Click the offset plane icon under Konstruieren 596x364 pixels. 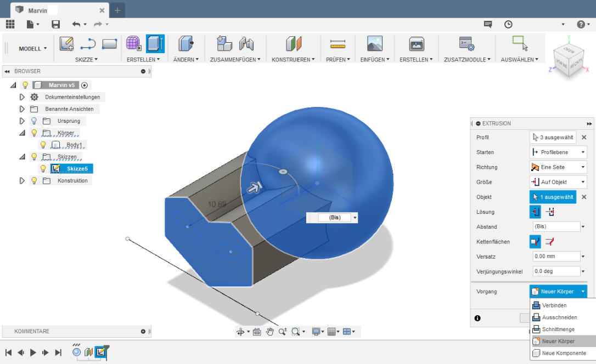pyautogui.click(x=294, y=44)
